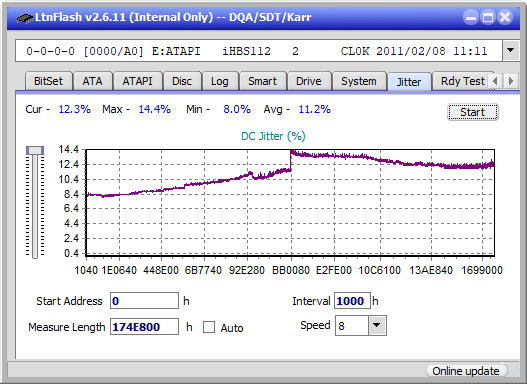Click the Min value 8.0%
Screen dimensions: 527x384
pos(237,109)
